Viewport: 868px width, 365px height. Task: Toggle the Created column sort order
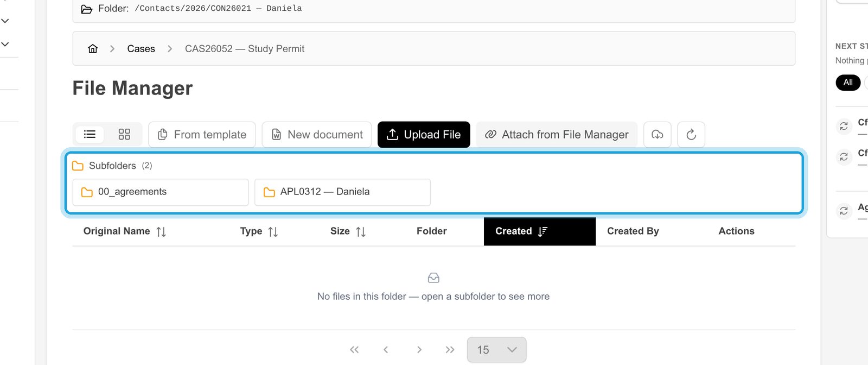point(540,231)
